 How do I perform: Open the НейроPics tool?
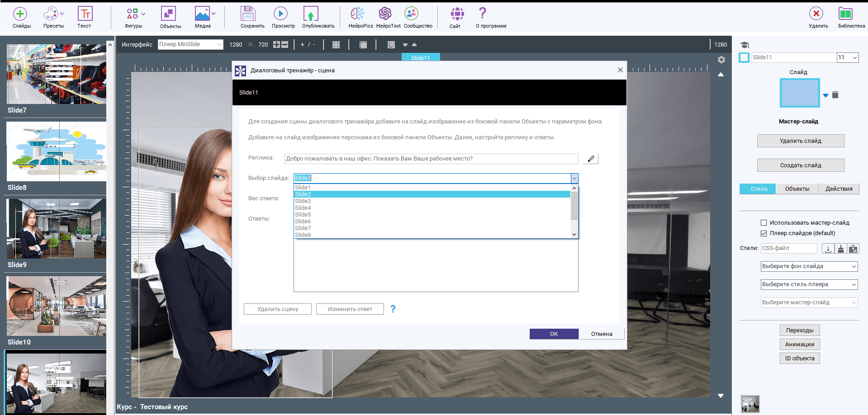(357, 14)
